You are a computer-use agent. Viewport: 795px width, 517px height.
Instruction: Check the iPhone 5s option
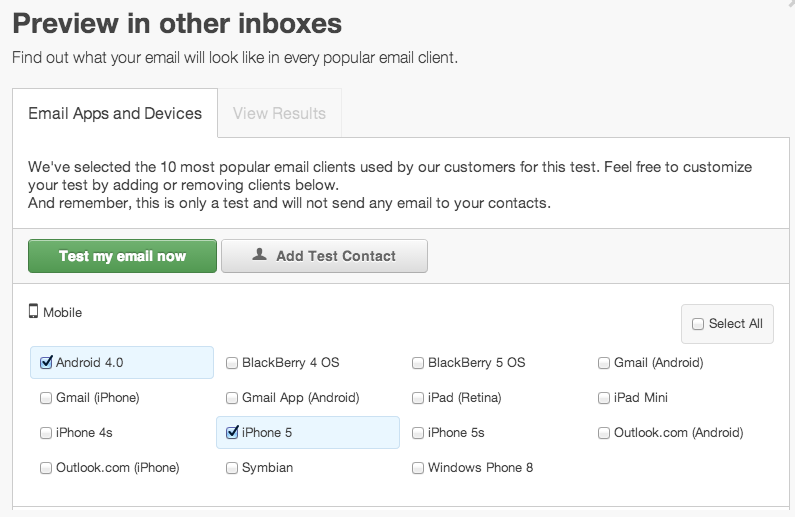pos(418,433)
